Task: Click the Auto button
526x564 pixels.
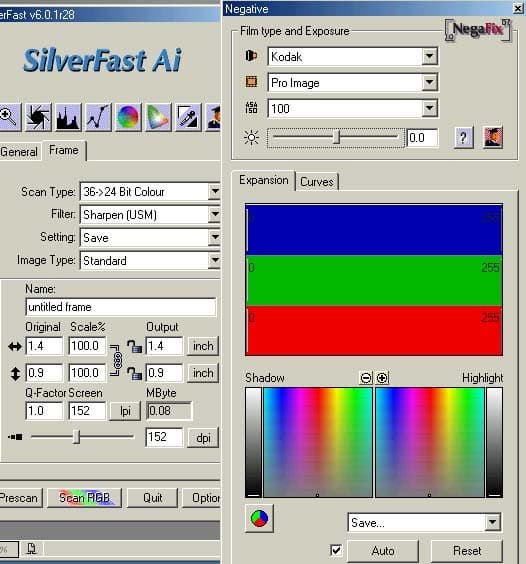Action: click(383, 551)
